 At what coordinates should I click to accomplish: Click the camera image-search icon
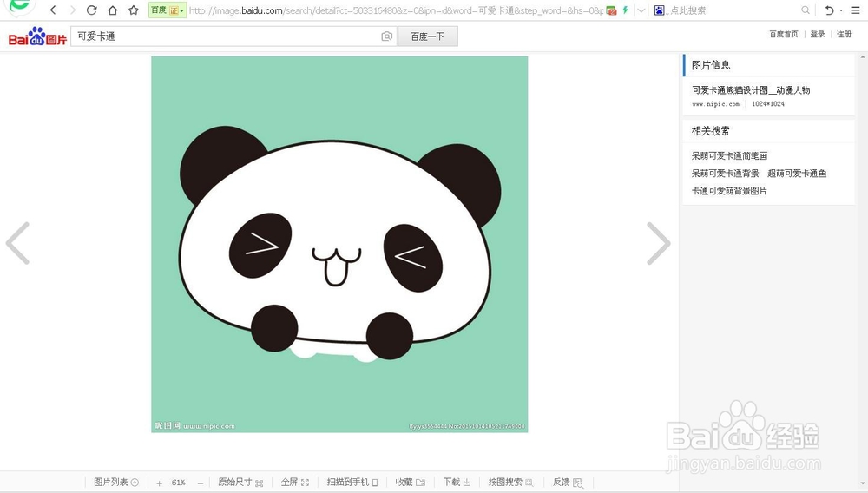[x=387, y=36]
